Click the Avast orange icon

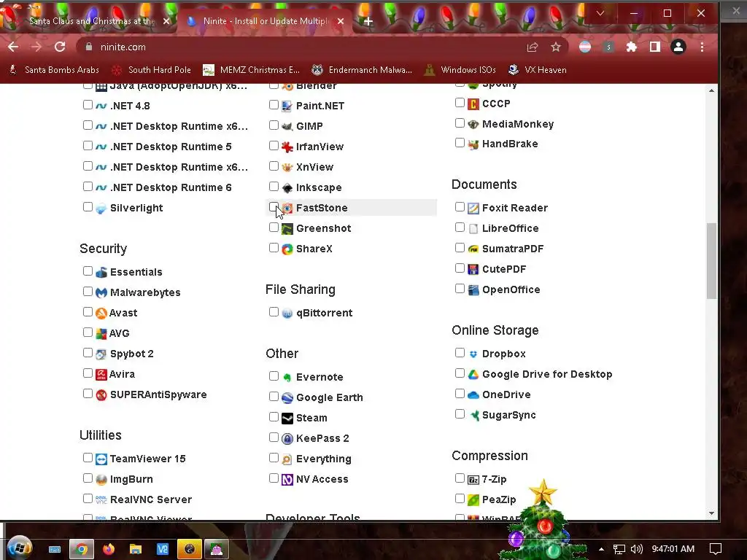(101, 313)
